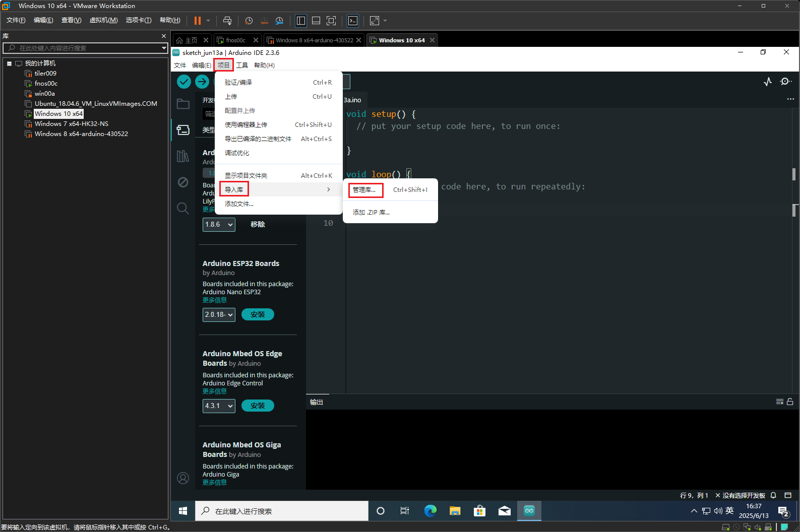This screenshot has width=800, height=532.
Task: Choose 添加 .ZIP 库... in the submenu
Action: (390, 212)
